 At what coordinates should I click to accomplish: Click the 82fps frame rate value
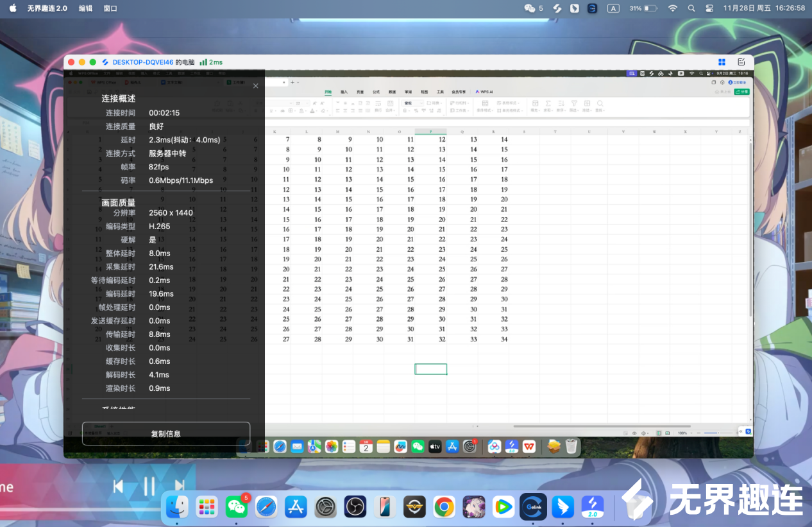coord(159,167)
